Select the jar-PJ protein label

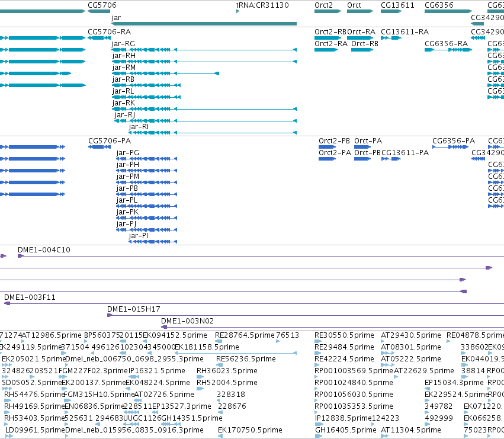click(x=126, y=224)
